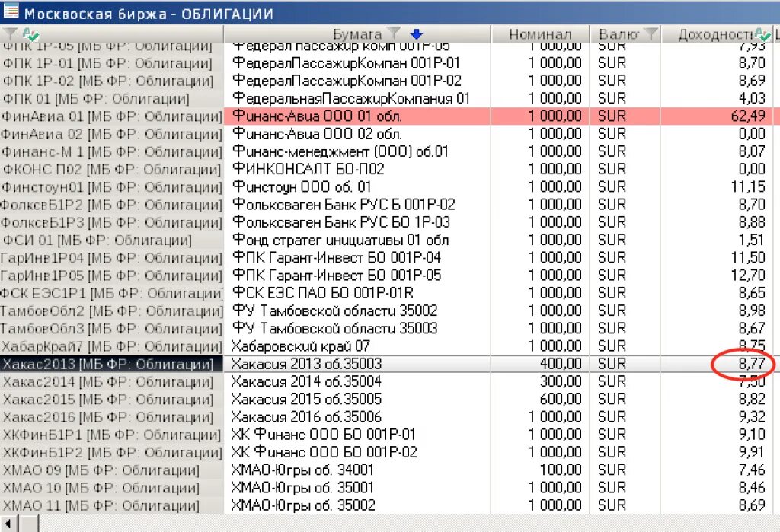
Task: Select ХМАО 10 row label
Action: point(112,489)
